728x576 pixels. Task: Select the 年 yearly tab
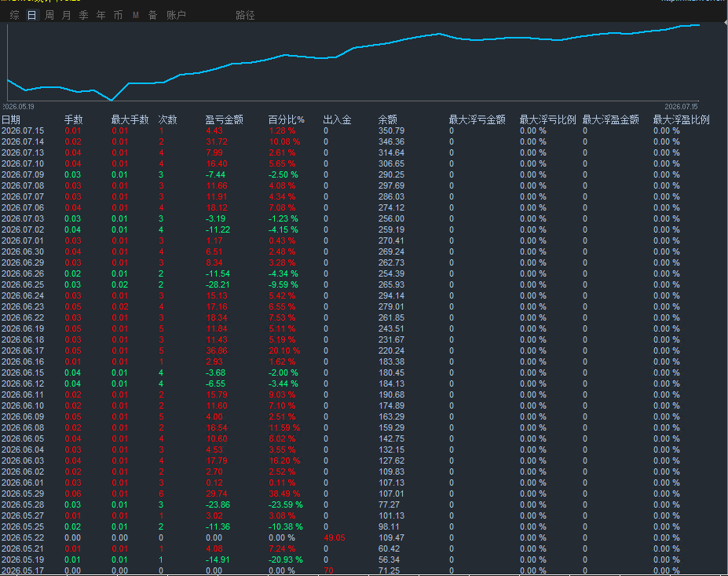pyautogui.click(x=101, y=16)
